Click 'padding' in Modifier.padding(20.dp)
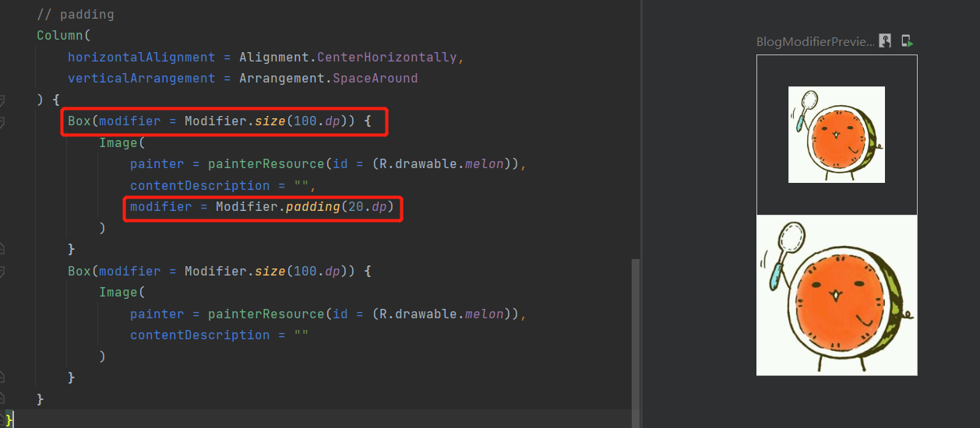The height and width of the screenshot is (428, 980). pos(313,207)
